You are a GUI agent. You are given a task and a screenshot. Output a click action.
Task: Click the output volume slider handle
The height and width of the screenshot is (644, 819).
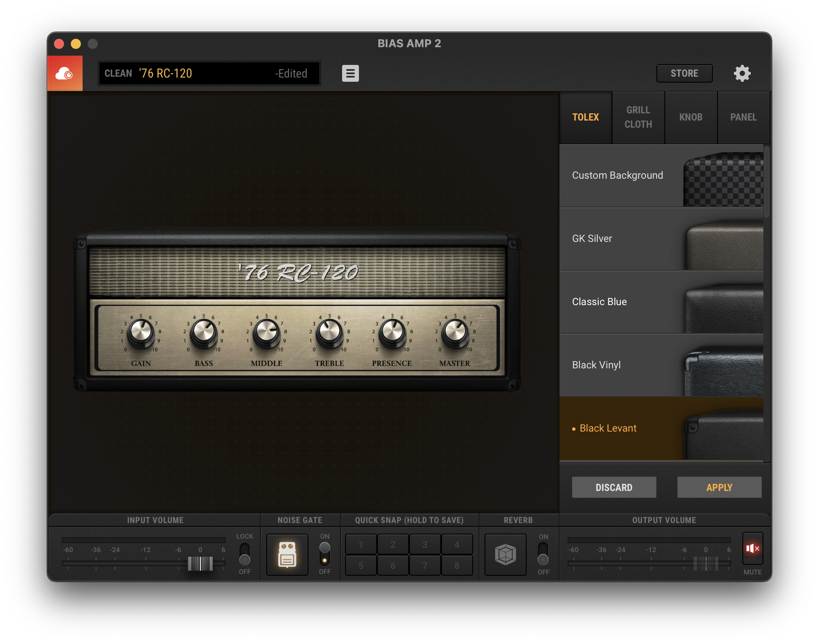tap(706, 563)
